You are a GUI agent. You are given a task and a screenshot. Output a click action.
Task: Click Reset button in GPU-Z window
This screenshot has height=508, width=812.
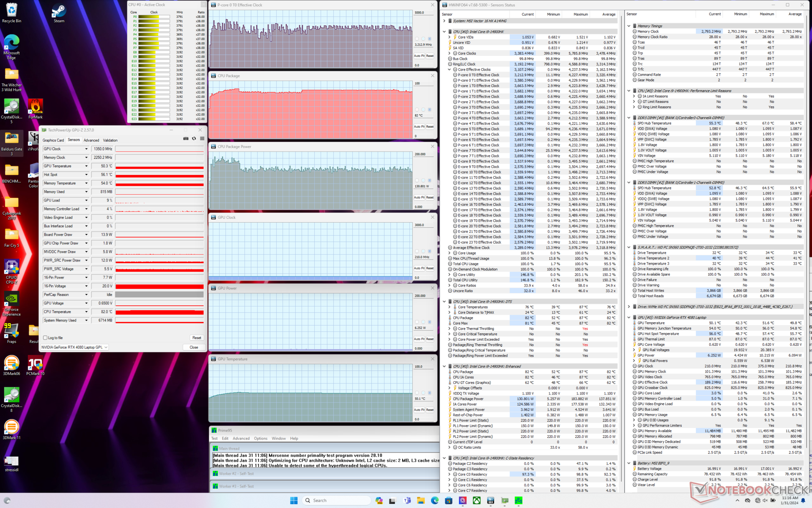coord(197,338)
